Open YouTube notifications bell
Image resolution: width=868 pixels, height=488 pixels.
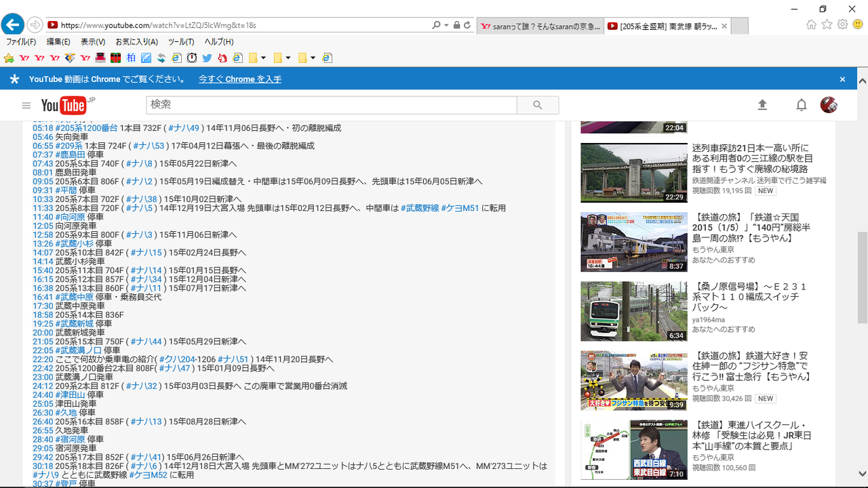pyautogui.click(x=802, y=105)
